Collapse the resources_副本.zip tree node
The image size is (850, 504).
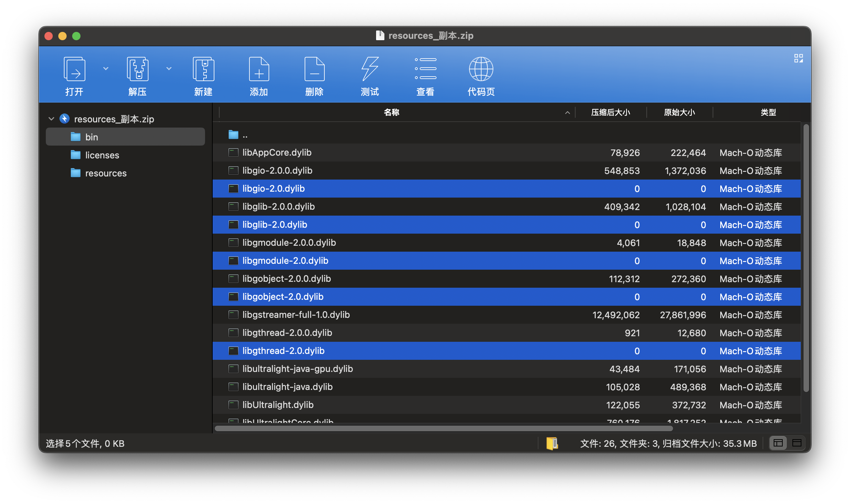[51, 119]
